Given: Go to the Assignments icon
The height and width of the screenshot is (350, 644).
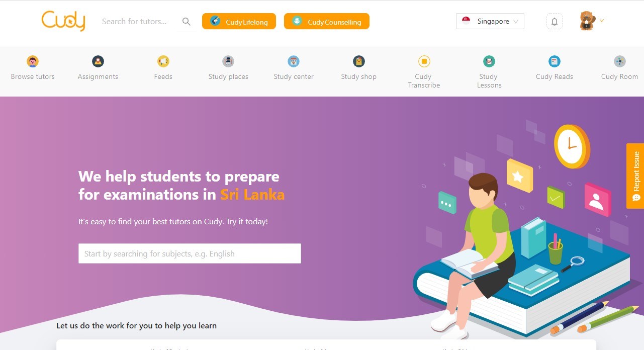Looking at the screenshot, I should point(98,61).
